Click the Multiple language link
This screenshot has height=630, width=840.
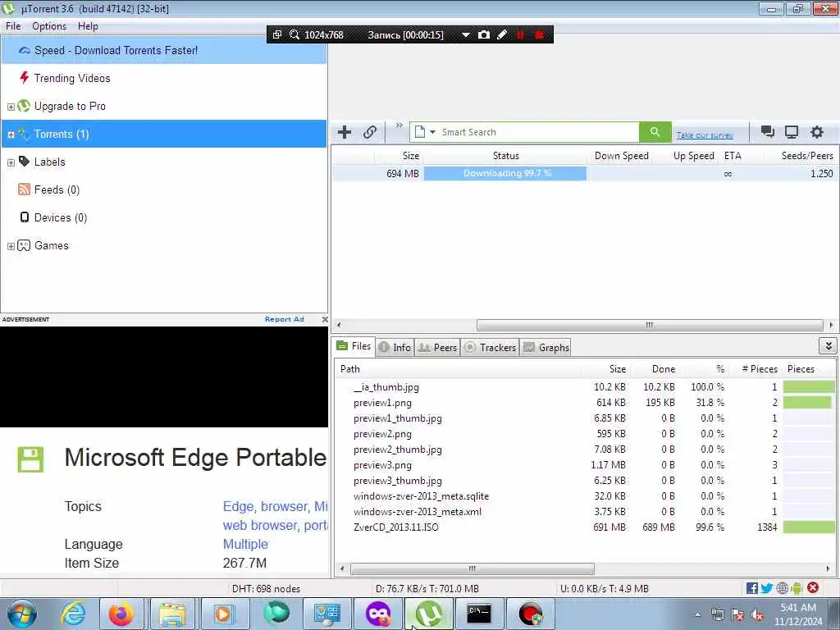click(245, 544)
